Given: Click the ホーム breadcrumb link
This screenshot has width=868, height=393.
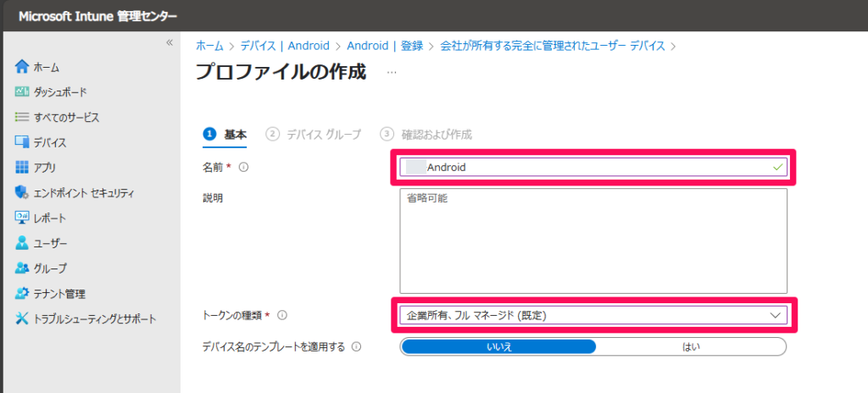Looking at the screenshot, I should tap(210, 46).
